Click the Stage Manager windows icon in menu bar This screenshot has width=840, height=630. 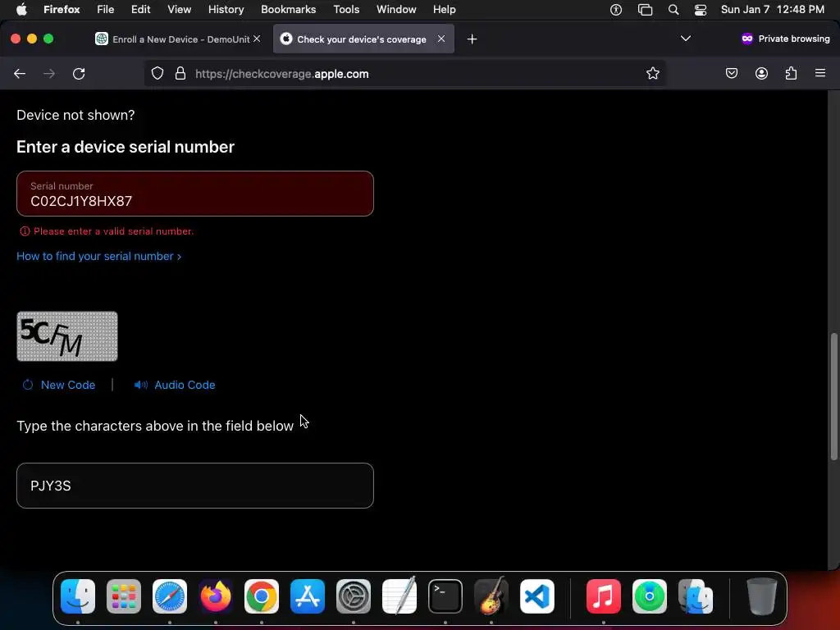pos(645,10)
